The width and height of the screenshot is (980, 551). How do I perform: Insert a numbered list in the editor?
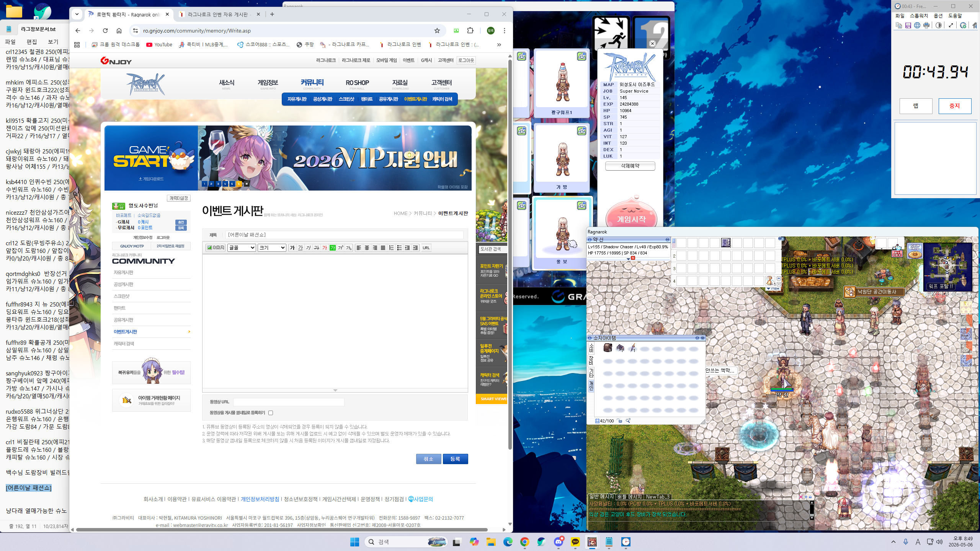[391, 248]
